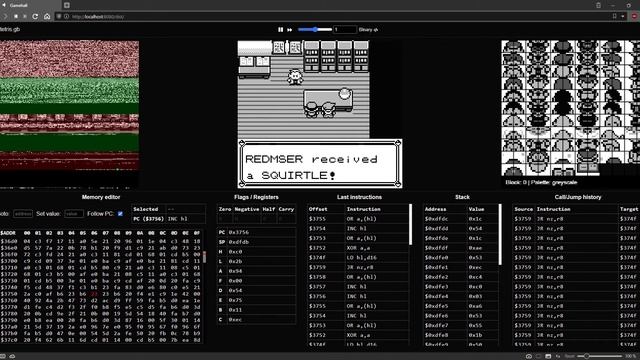Click the A register row in Registers

256,271
